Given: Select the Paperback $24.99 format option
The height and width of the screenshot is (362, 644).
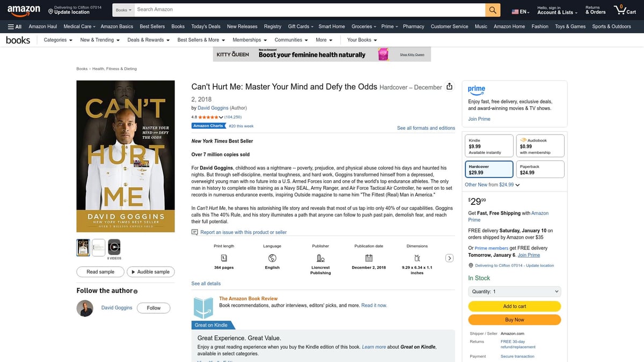Looking at the screenshot, I should click(x=540, y=169).
